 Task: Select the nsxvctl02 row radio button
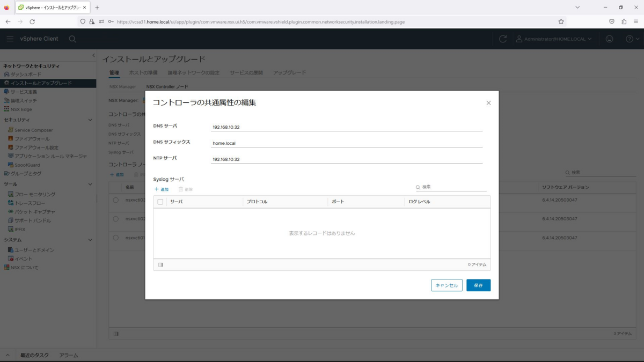[x=116, y=219]
